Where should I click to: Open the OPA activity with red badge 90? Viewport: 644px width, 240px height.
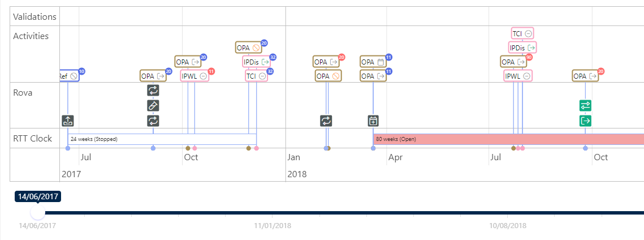[513, 62]
